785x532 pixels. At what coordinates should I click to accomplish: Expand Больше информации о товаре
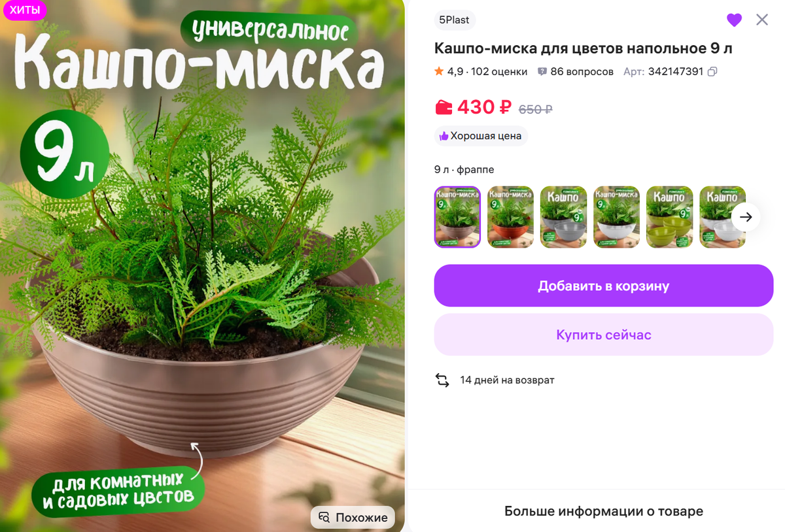[604, 511]
